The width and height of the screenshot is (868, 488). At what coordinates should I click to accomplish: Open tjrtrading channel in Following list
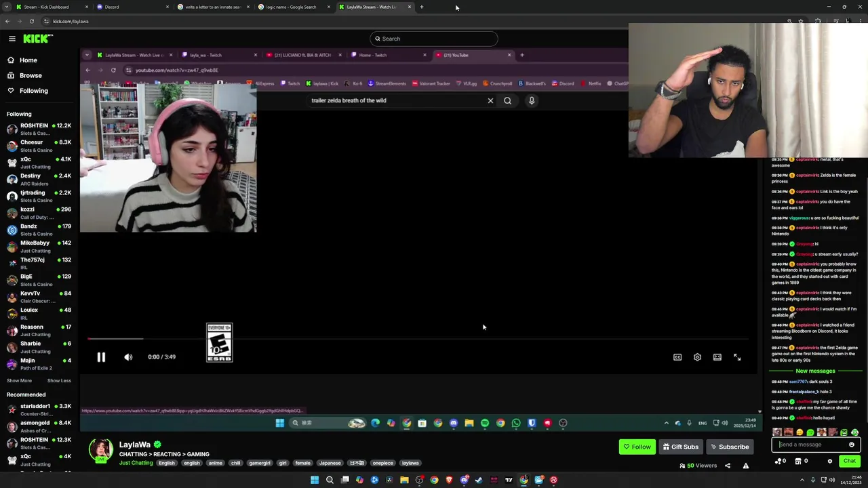click(39, 196)
